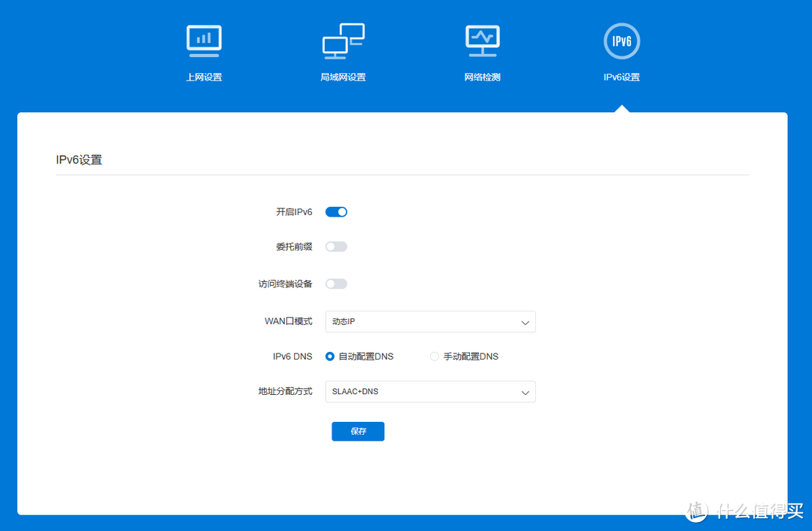Disable the 开启IPv6 switch
The image size is (812, 531).
(336, 212)
